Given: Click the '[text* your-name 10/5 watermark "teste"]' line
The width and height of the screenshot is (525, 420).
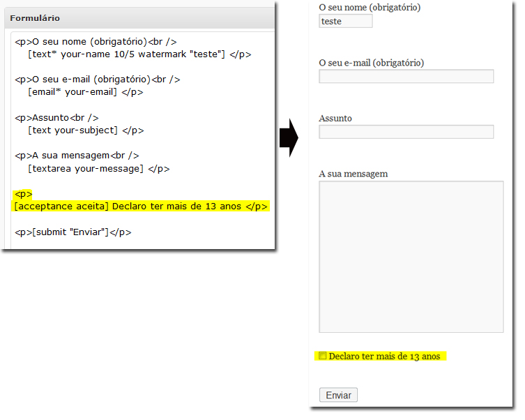Looking at the screenshot, I should tap(139, 54).
